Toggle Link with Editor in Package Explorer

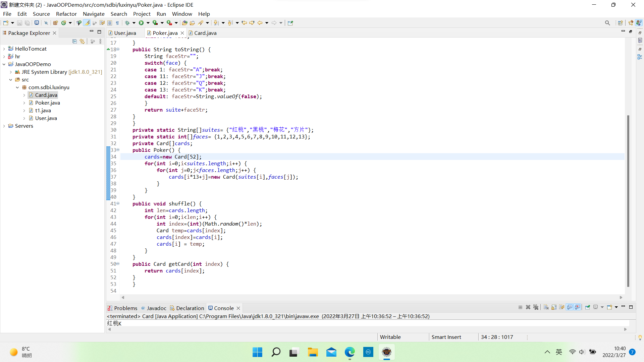pyautogui.click(x=82, y=41)
